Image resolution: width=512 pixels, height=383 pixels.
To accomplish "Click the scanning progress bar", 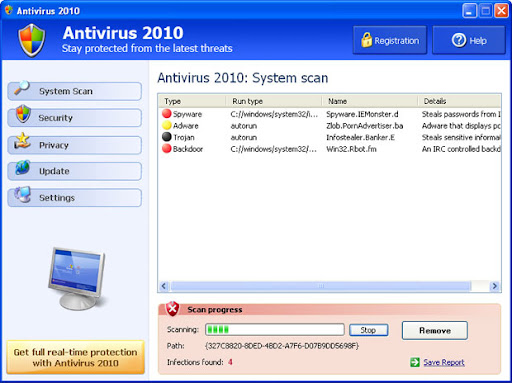I will (275, 330).
